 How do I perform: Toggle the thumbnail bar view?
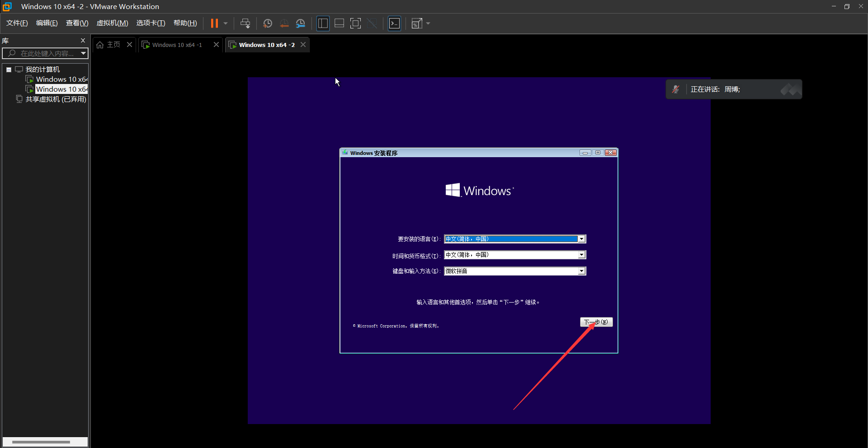[x=339, y=23]
